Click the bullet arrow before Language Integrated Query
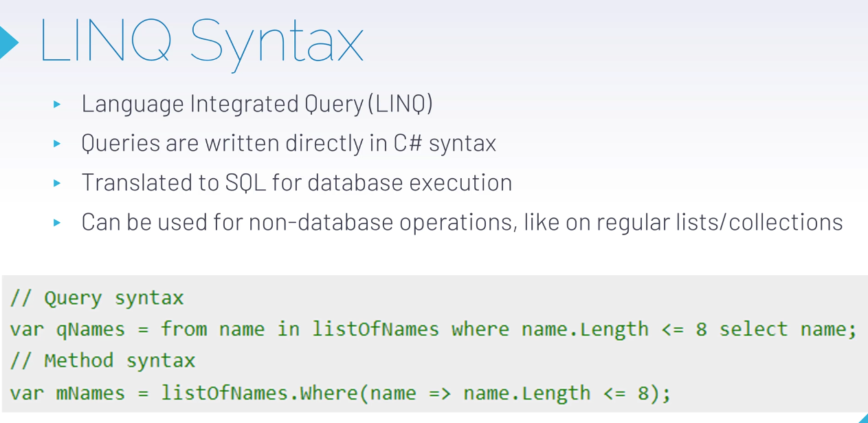 tap(57, 105)
